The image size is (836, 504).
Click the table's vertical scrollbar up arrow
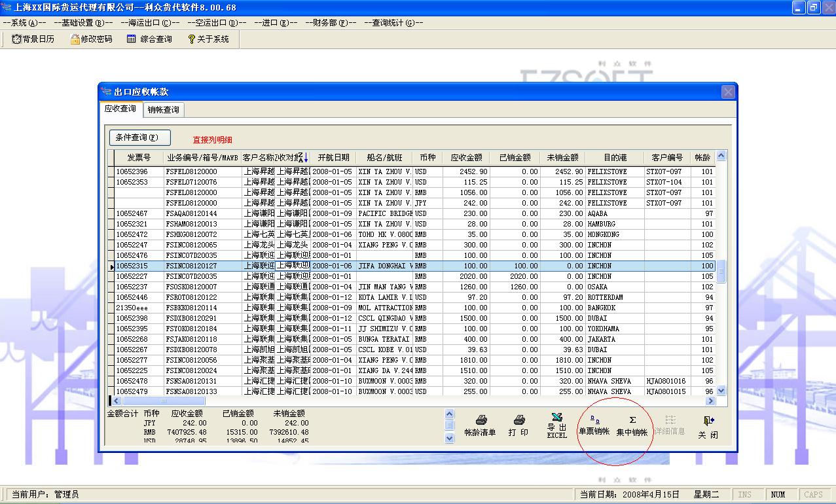tap(721, 156)
